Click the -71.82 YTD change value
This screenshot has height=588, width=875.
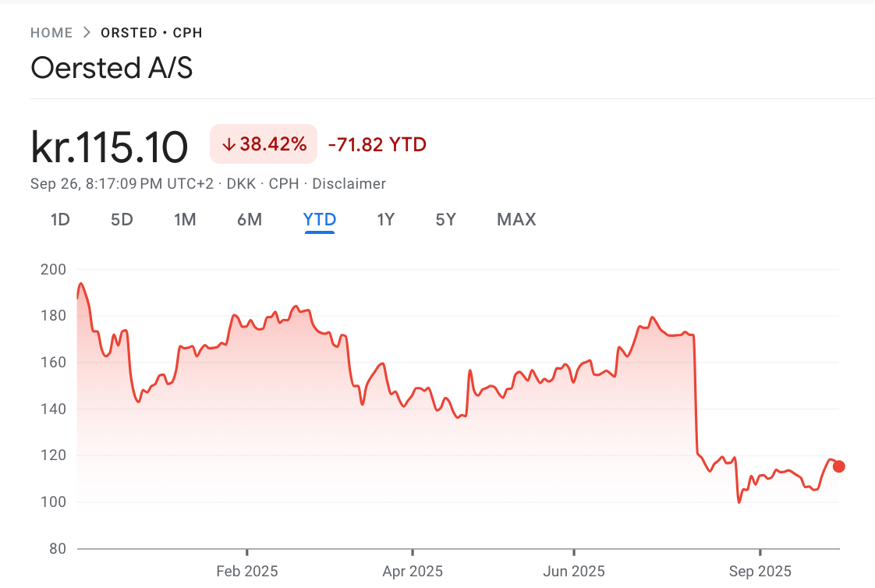[x=377, y=144]
